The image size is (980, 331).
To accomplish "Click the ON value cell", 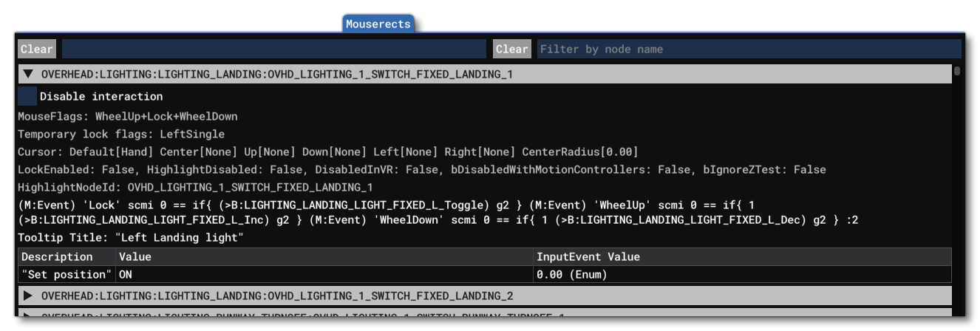I will point(126,274).
